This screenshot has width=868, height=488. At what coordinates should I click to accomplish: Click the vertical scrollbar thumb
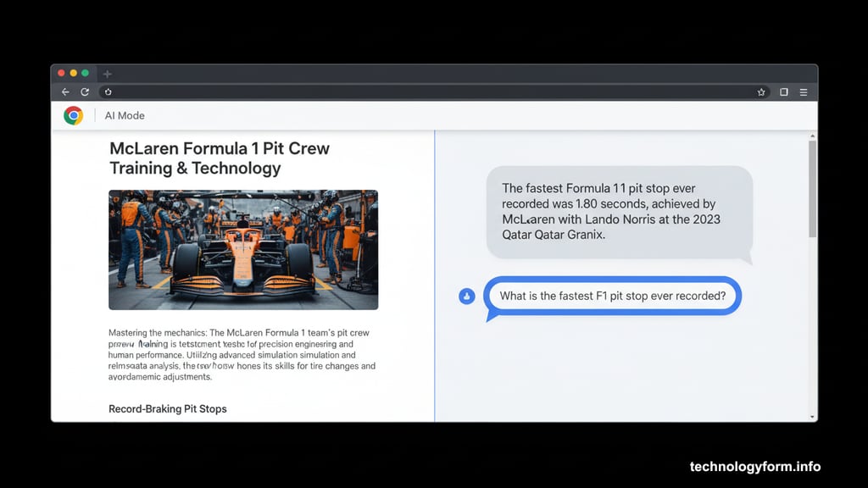point(812,189)
